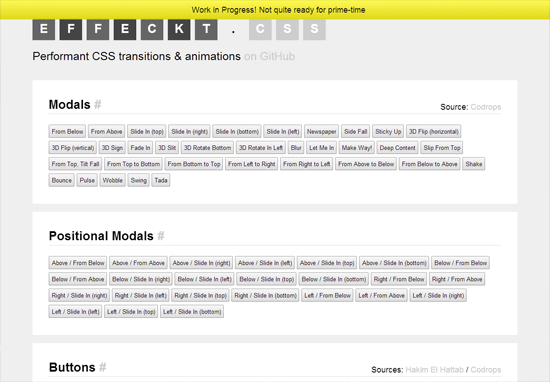Trigger Below / Slide In (bottom) modal
This screenshot has width=550, height=382.
334,279
